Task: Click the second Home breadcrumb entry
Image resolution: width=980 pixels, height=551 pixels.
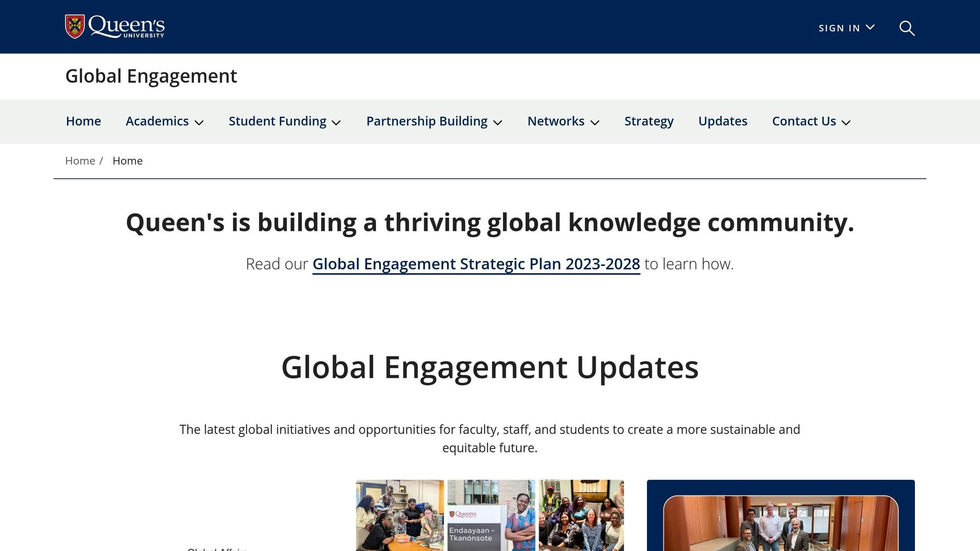Action: click(127, 161)
